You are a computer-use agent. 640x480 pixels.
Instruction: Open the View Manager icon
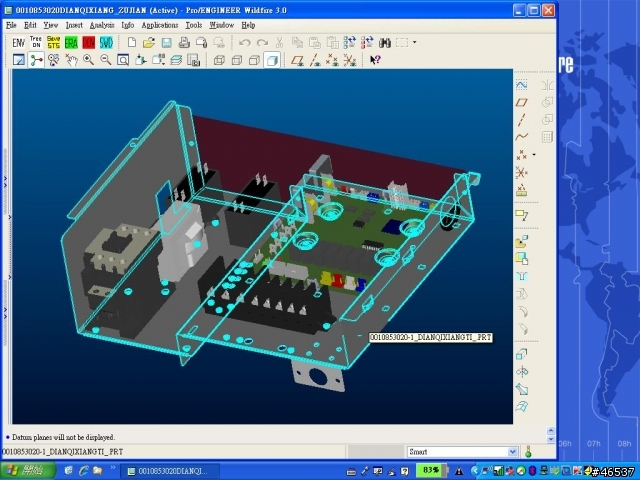193,60
